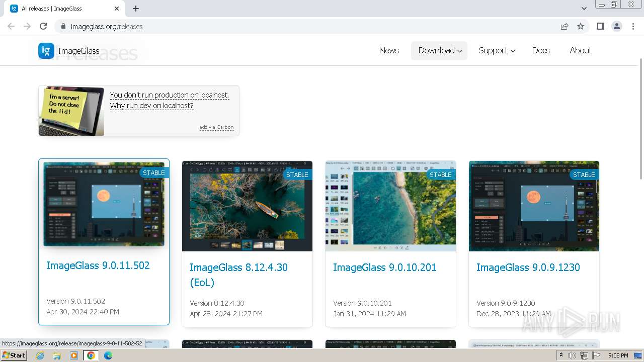Show hidden tray icons arrow
This screenshot has width=644, height=362.
point(561,355)
